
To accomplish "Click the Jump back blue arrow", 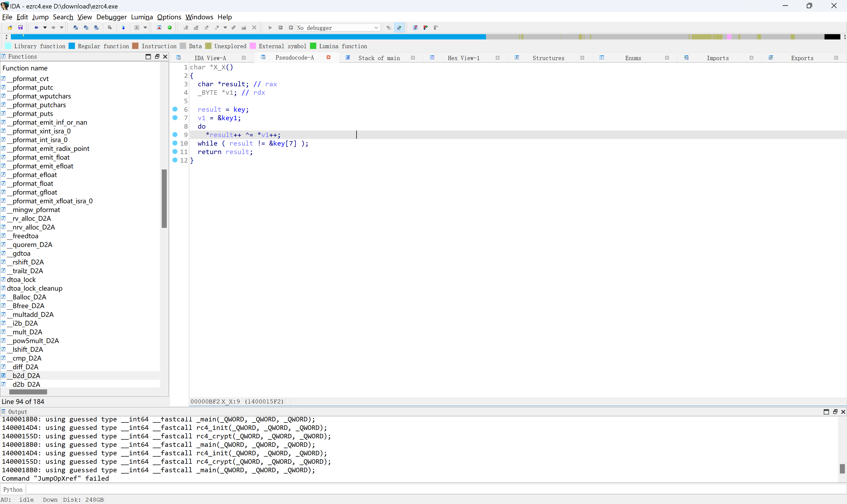I will click(x=36, y=28).
